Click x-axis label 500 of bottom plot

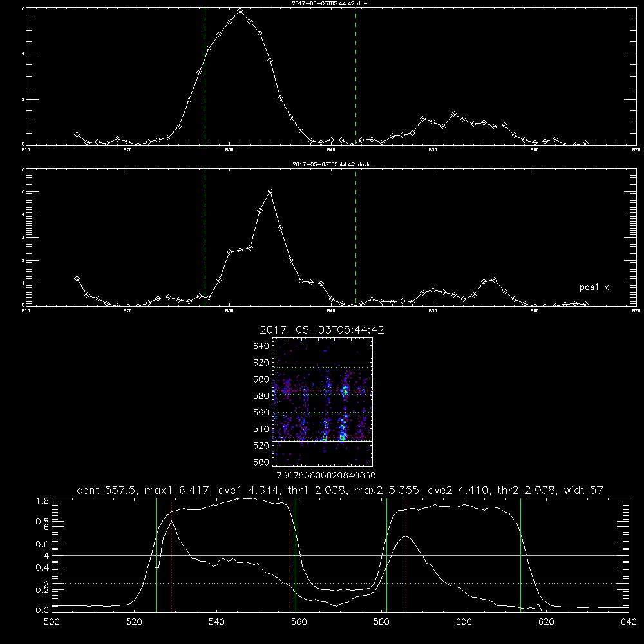52,622
